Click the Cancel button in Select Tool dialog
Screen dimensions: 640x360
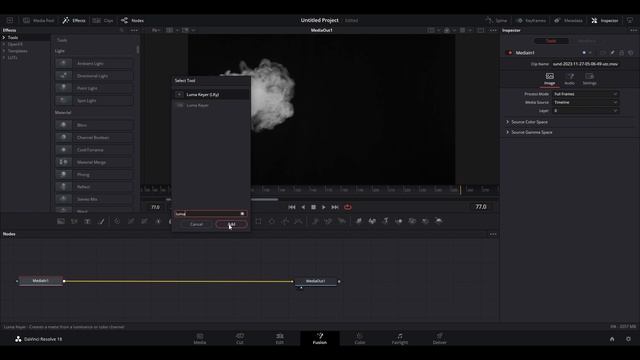[x=196, y=224]
